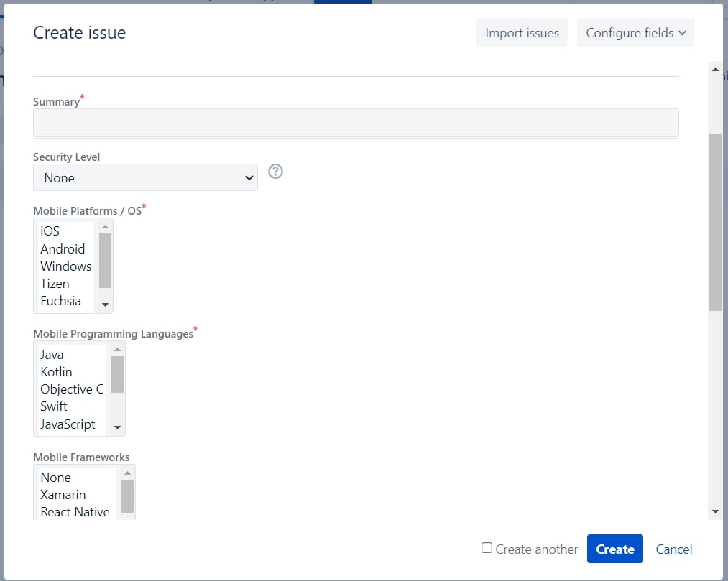Click Mobile Platforms list down arrow

tap(106, 305)
